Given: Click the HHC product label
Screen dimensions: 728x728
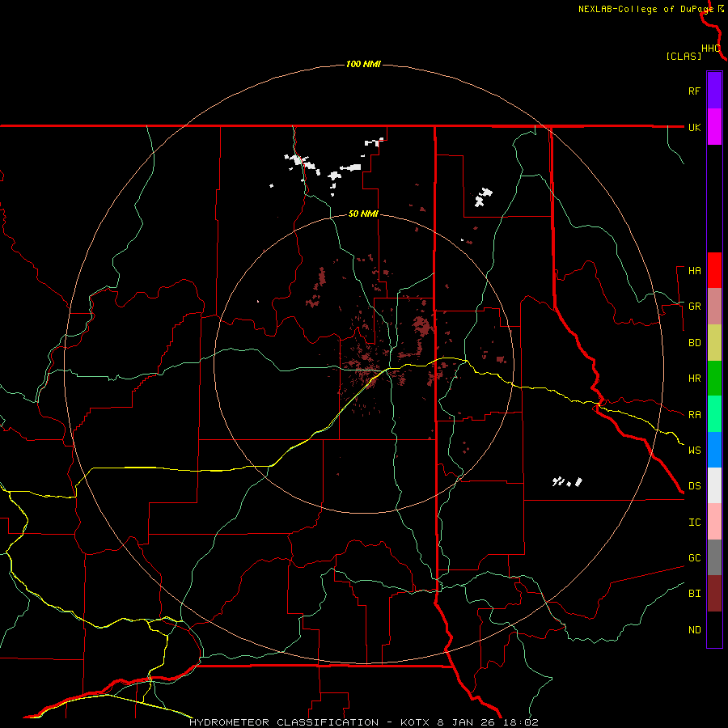Looking at the screenshot, I should [711, 49].
